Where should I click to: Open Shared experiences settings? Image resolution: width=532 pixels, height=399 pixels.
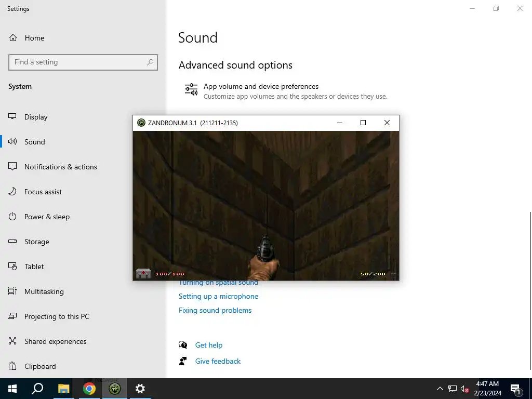[55, 341]
